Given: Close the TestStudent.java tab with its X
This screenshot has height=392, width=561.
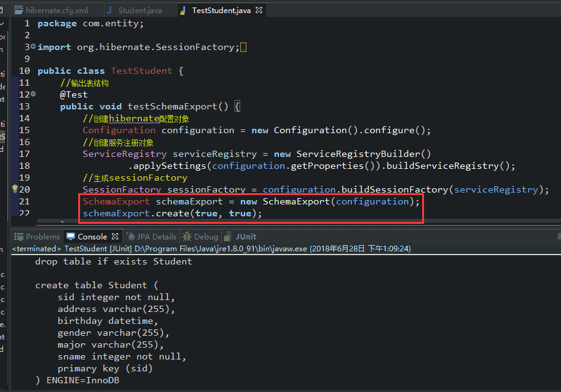Looking at the screenshot, I should pos(260,11).
